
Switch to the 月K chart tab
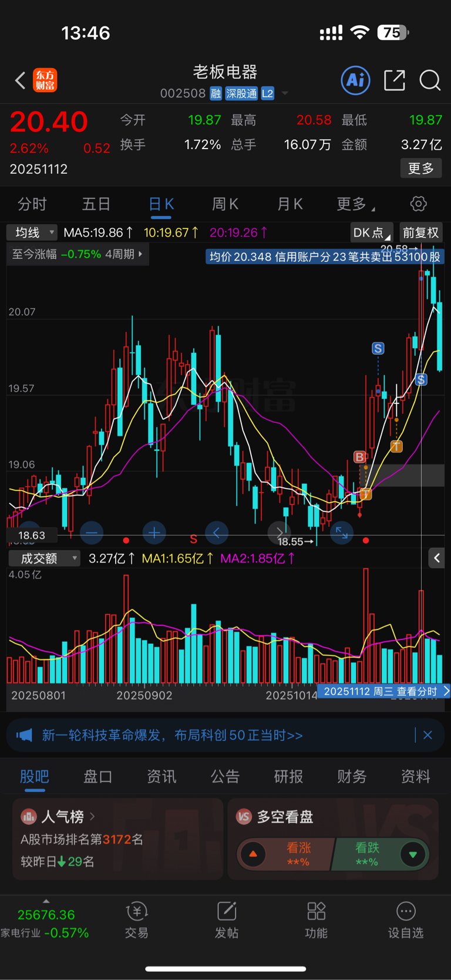tap(290, 204)
